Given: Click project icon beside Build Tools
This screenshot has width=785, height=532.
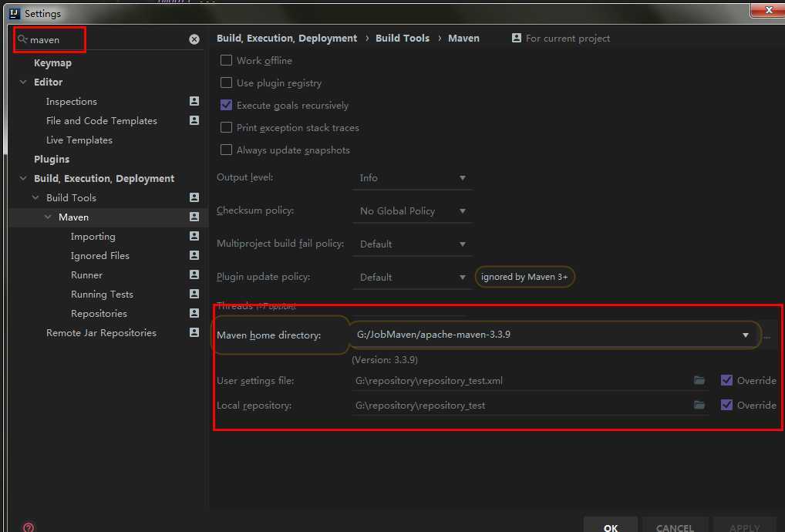Looking at the screenshot, I should coord(194,197).
